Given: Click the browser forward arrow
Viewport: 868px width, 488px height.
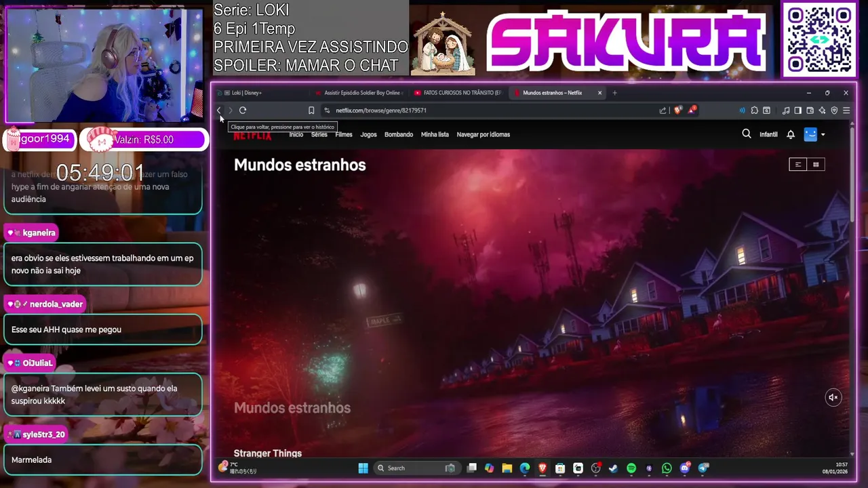Looking at the screenshot, I should pyautogui.click(x=231, y=110).
